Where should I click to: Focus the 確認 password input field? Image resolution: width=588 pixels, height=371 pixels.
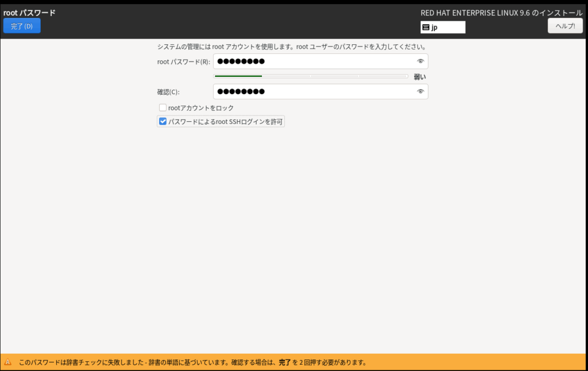313,91
